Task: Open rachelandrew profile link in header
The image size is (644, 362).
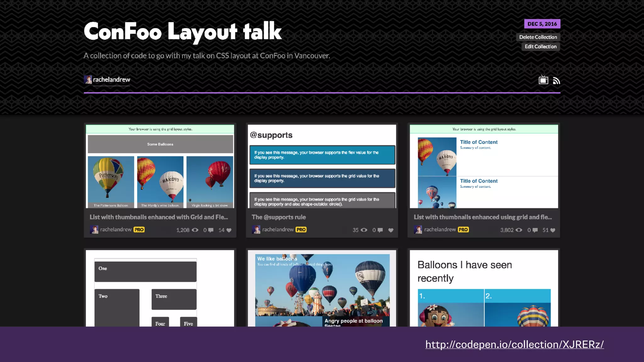Action: click(111, 80)
